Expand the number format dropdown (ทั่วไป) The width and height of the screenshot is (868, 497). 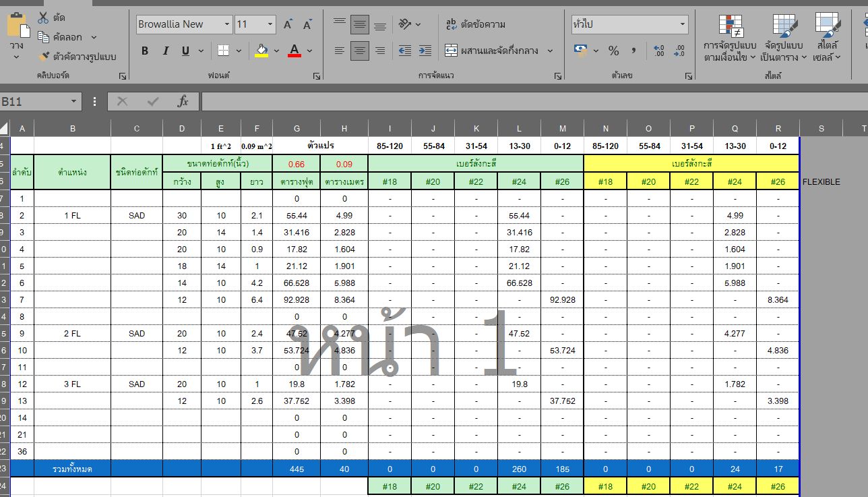683,25
